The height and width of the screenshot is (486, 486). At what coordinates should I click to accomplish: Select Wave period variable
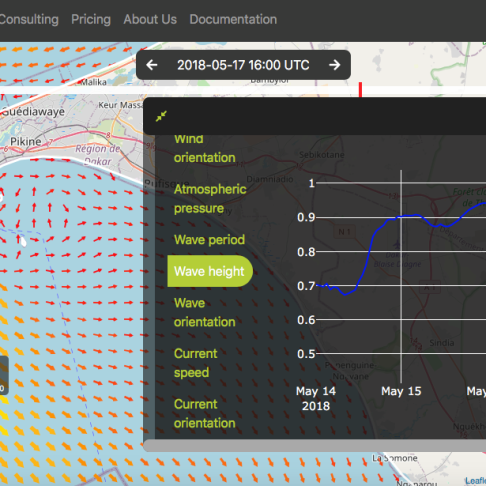(x=209, y=240)
